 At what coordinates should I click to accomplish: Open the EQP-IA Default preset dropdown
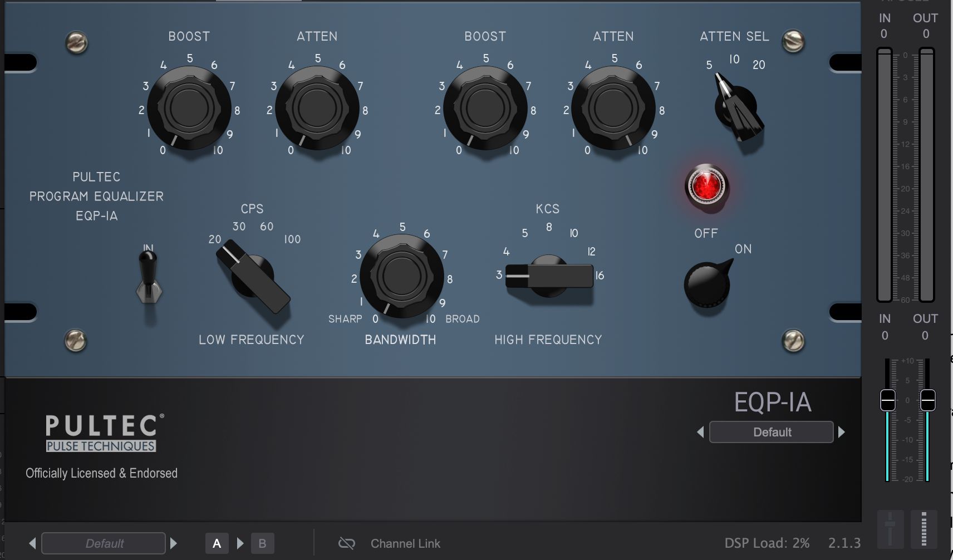tap(771, 432)
